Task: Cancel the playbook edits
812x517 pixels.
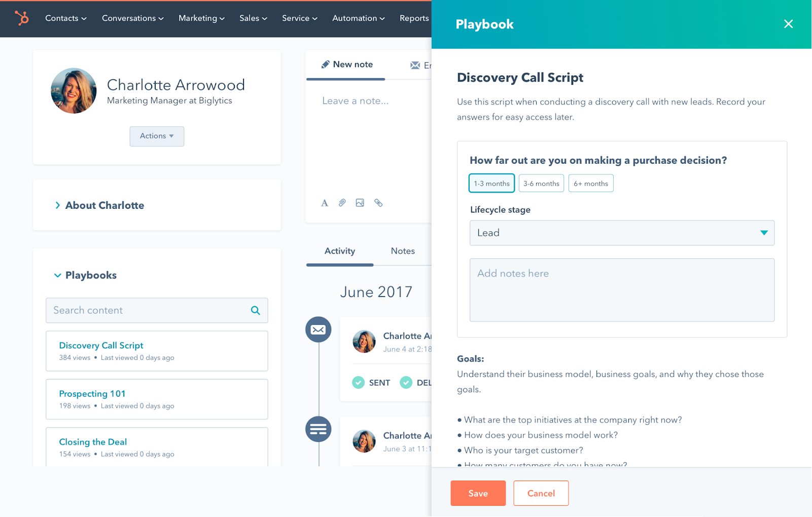Action: (541, 493)
